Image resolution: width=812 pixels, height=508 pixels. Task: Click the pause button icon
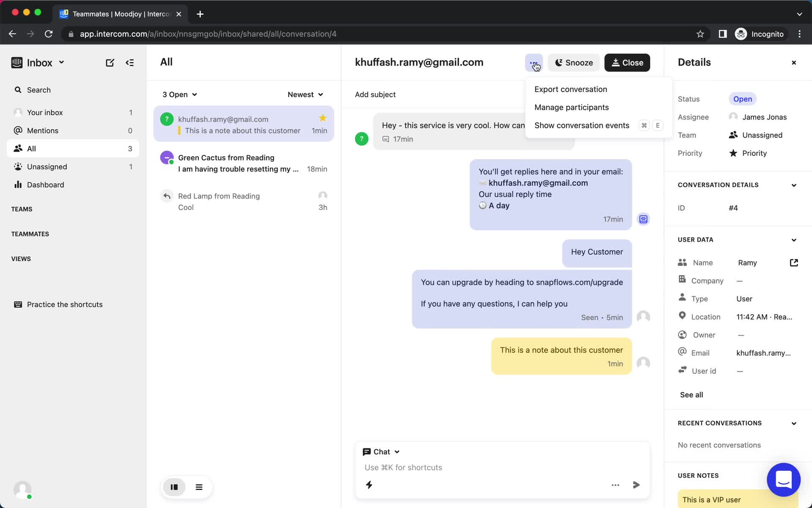coord(174,487)
